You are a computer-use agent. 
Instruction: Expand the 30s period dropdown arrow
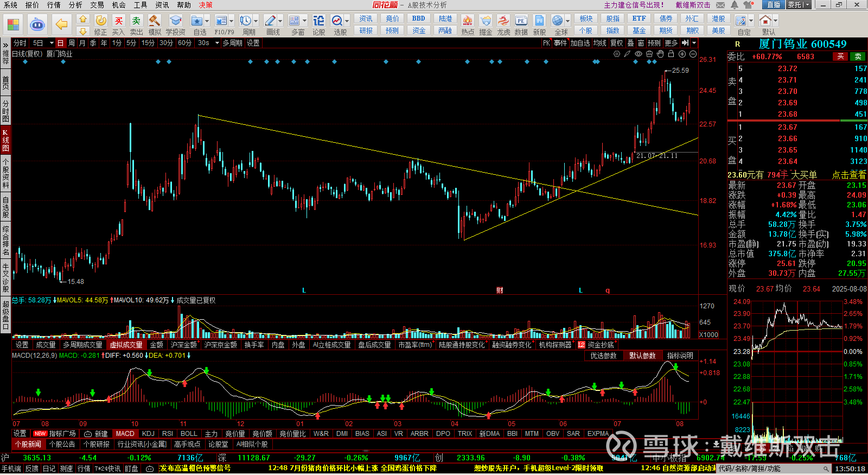[x=217, y=43]
